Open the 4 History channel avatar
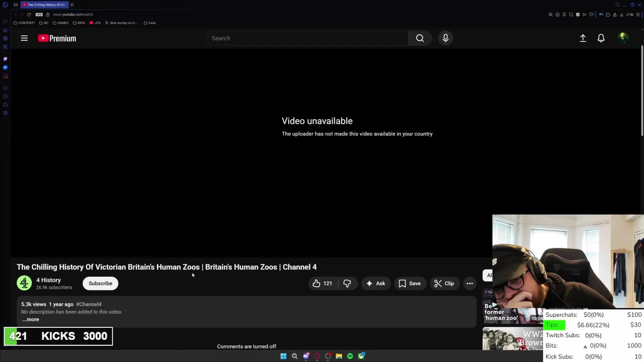 tap(24, 283)
